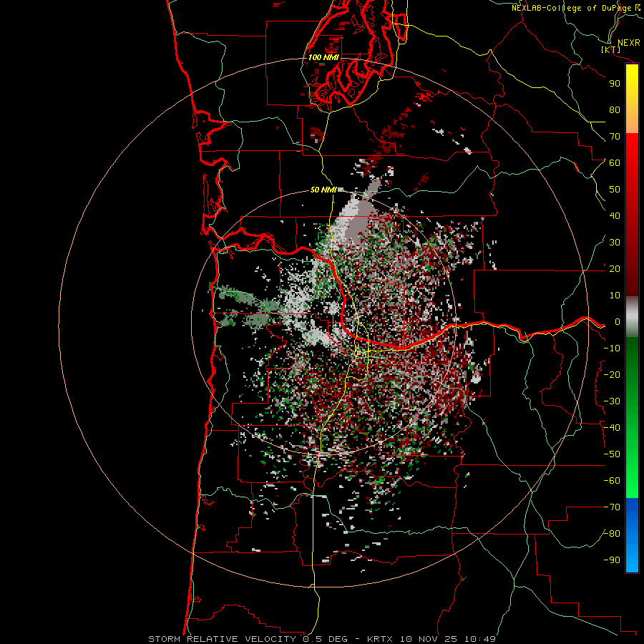Pick the orange segment of the color bar
Viewport: 644px width, 644px height.
pos(632,122)
